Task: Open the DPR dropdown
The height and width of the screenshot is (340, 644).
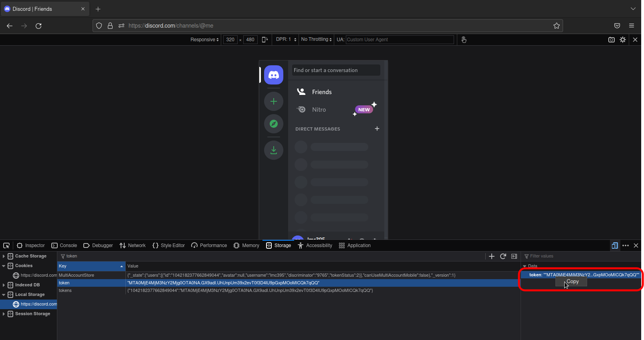Action: click(x=286, y=39)
